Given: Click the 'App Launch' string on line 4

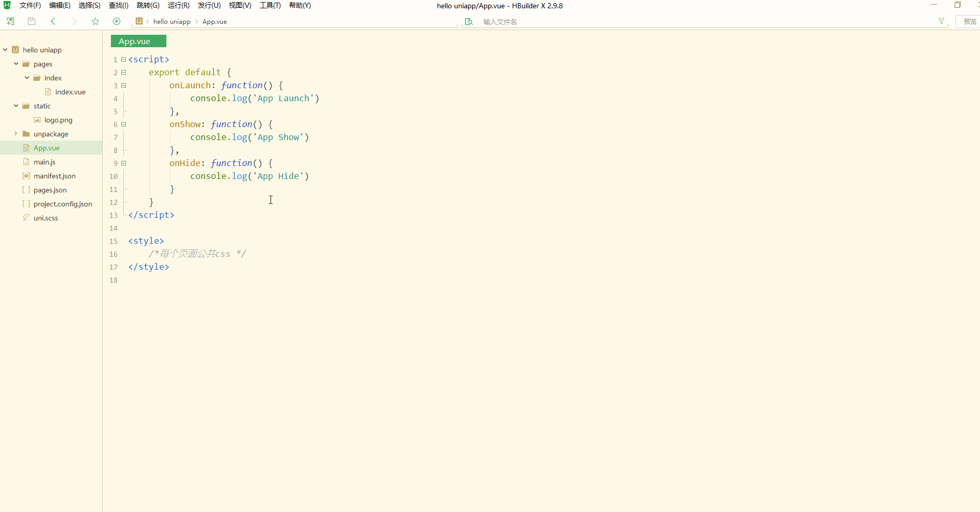Looking at the screenshot, I should click(283, 99).
